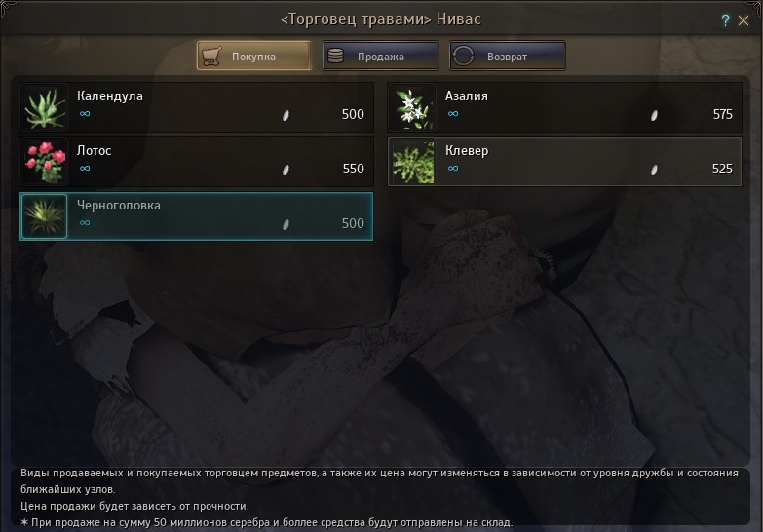Close the Торговец травами shop window

click(744, 20)
